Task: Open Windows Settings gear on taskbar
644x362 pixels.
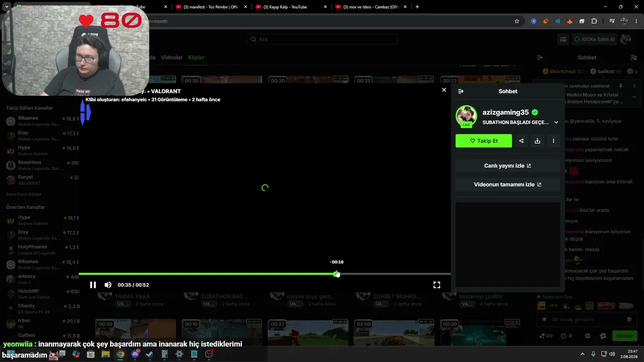Action: click(x=179, y=354)
